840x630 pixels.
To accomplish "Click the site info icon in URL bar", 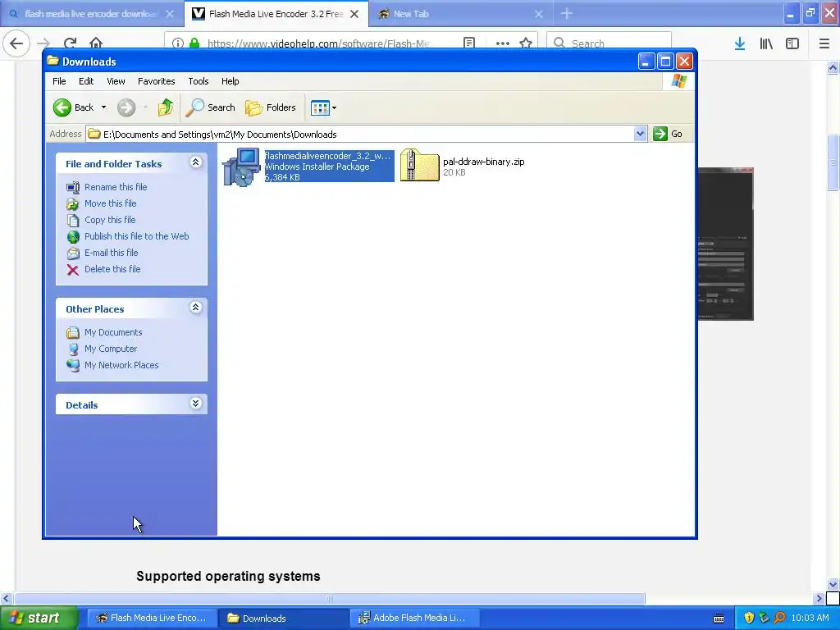I will (178, 43).
